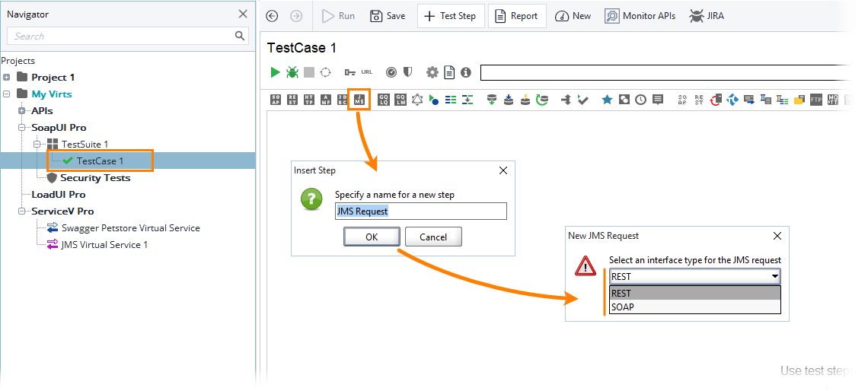Screen dimensions: 868x391
Task: Click the Save toolbar button
Action: pyautogui.click(x=388, y=16)
